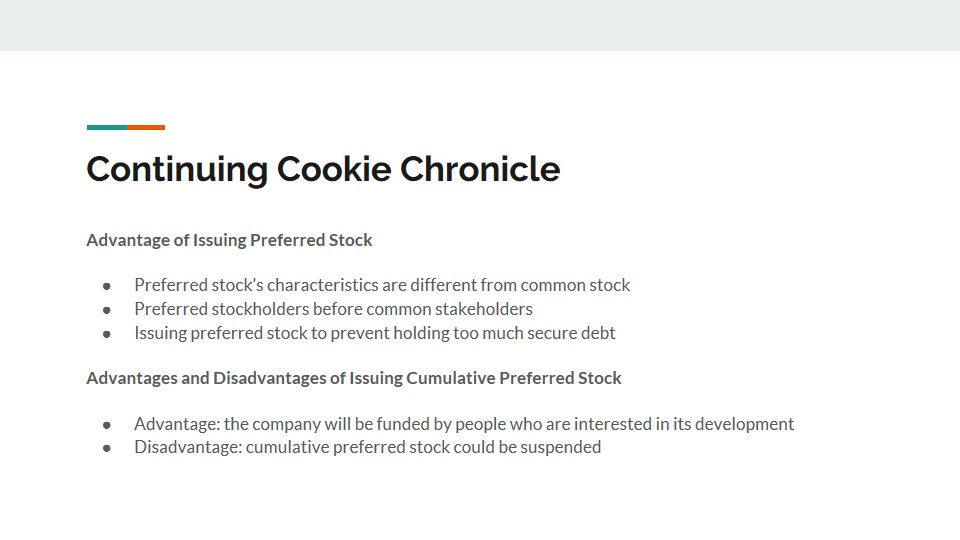This screenshot has width=960, height=540.
Task: Select the 'Issuing Cumulative Preferred Stock' heading
Action: [354, 378]
